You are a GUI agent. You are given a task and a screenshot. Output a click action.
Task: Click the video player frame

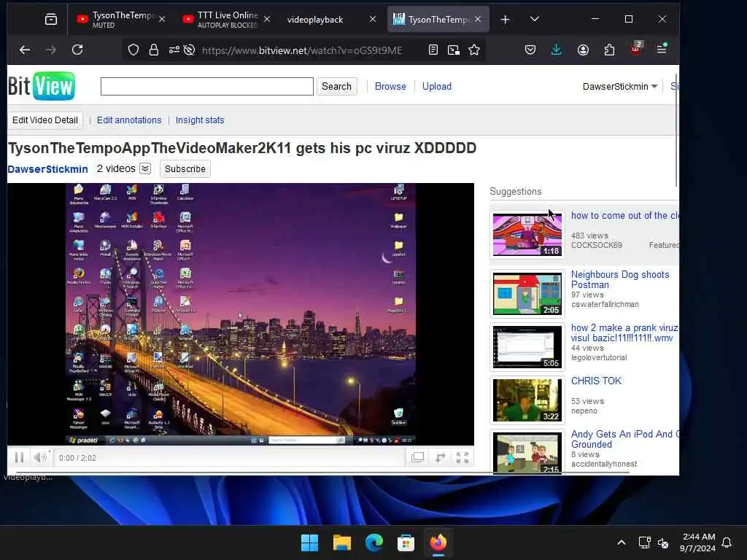241,314
